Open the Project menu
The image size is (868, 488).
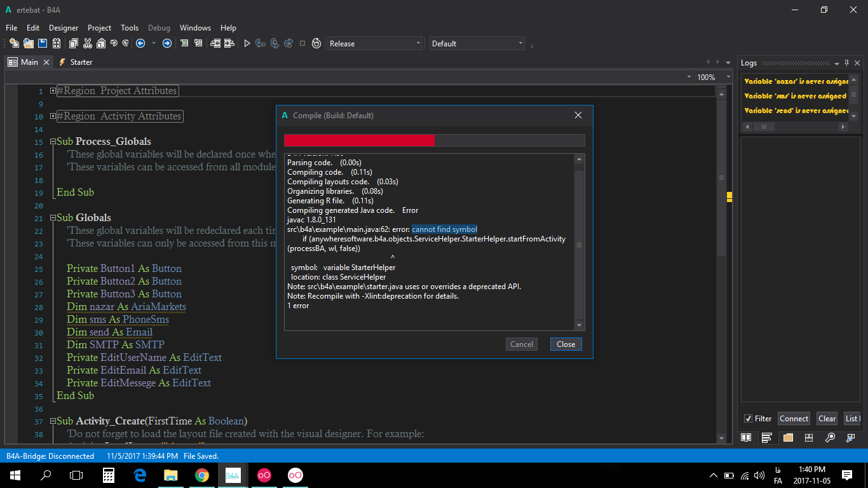point(99,28)
